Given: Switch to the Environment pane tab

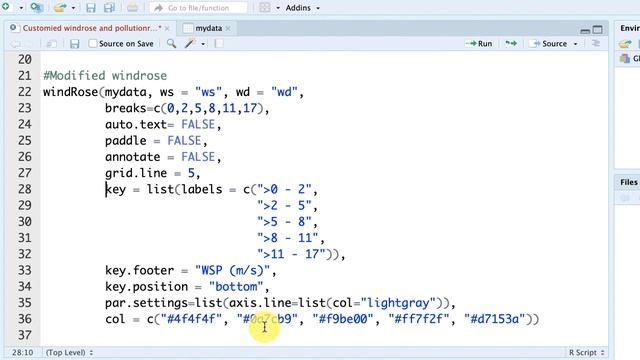Looking at the screenshot, I should tap(629, 28).
